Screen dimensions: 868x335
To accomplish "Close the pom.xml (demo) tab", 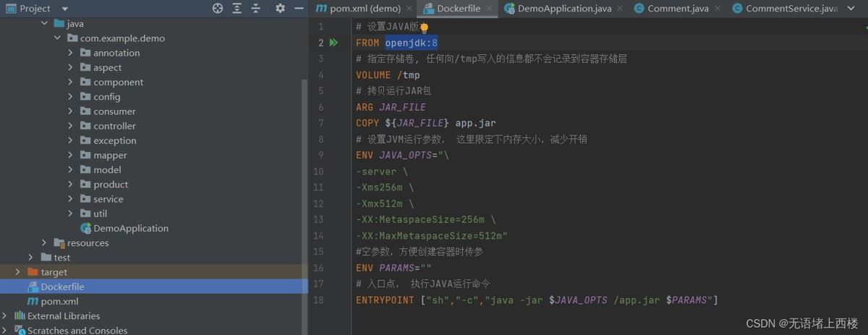I will pos(409,9).
